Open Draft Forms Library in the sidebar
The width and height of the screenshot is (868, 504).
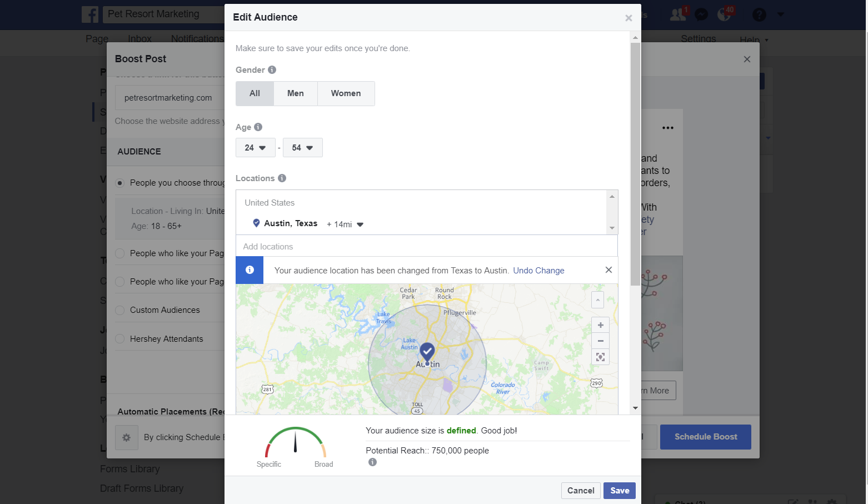(x=142, y=488)
